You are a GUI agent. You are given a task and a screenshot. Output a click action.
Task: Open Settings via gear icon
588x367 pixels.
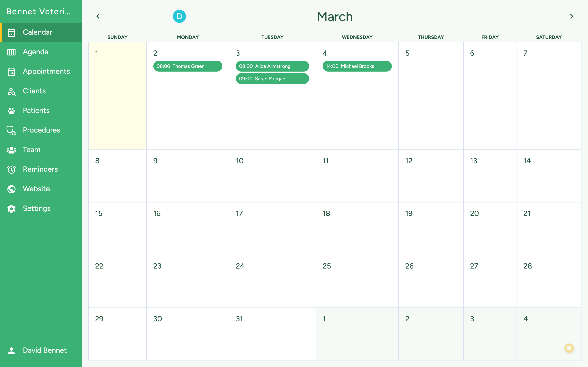[x=11, y=209]
